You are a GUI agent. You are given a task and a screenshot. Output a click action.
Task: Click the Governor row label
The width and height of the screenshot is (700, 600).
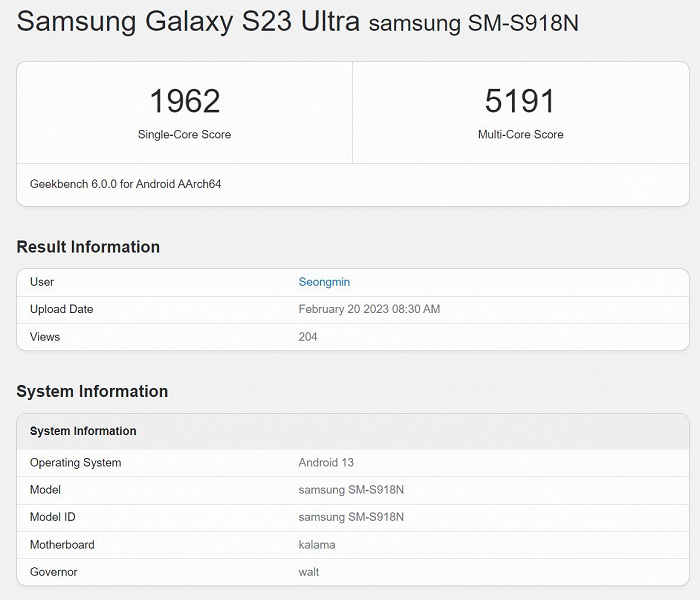click(x=54, y=572)
